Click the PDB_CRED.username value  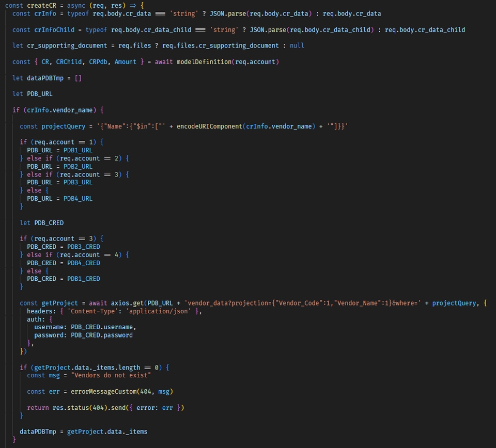pos(102,327)
